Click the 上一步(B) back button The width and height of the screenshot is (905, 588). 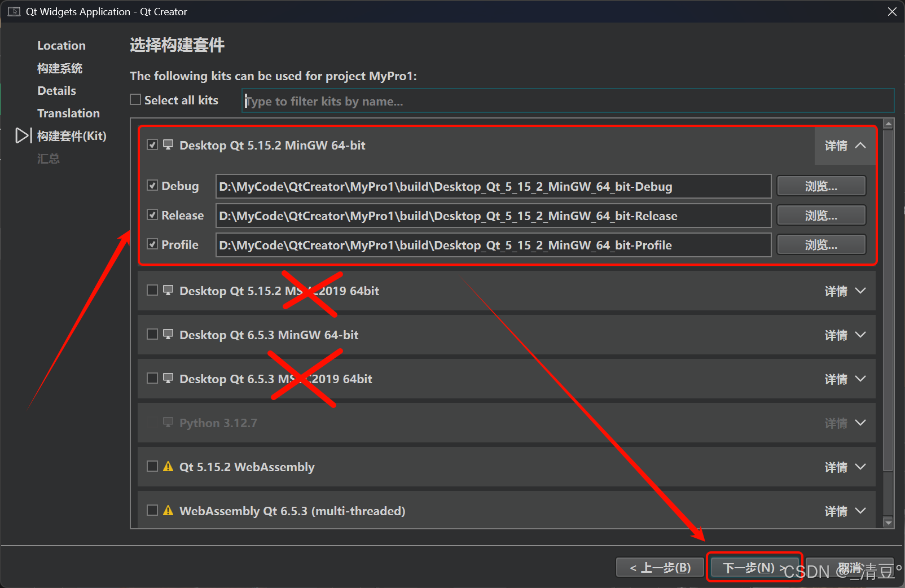pyautogui.click(x=660, y=568)
